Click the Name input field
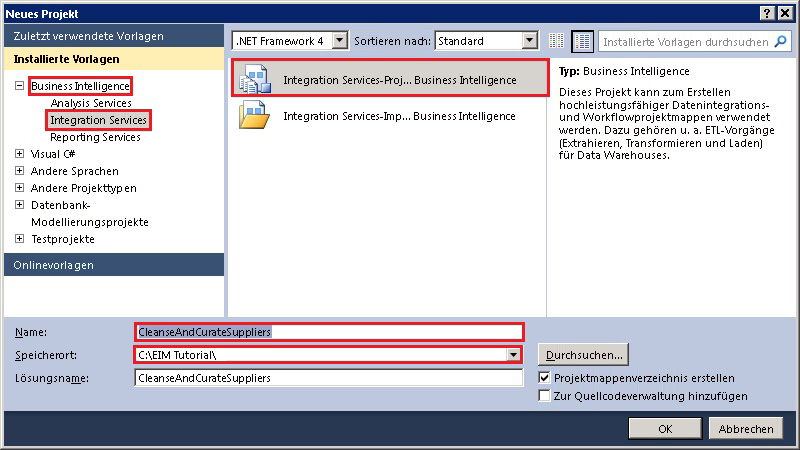This screenshot has height=450, width=800. 330,332
